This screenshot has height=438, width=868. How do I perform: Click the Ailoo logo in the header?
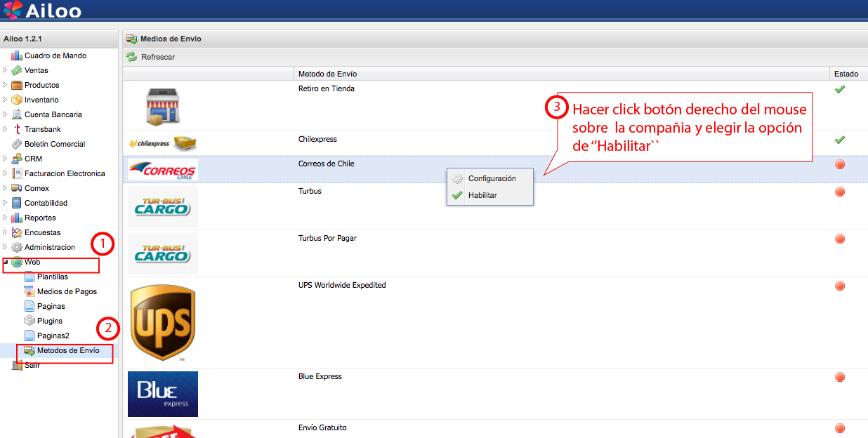click(42, 10)
